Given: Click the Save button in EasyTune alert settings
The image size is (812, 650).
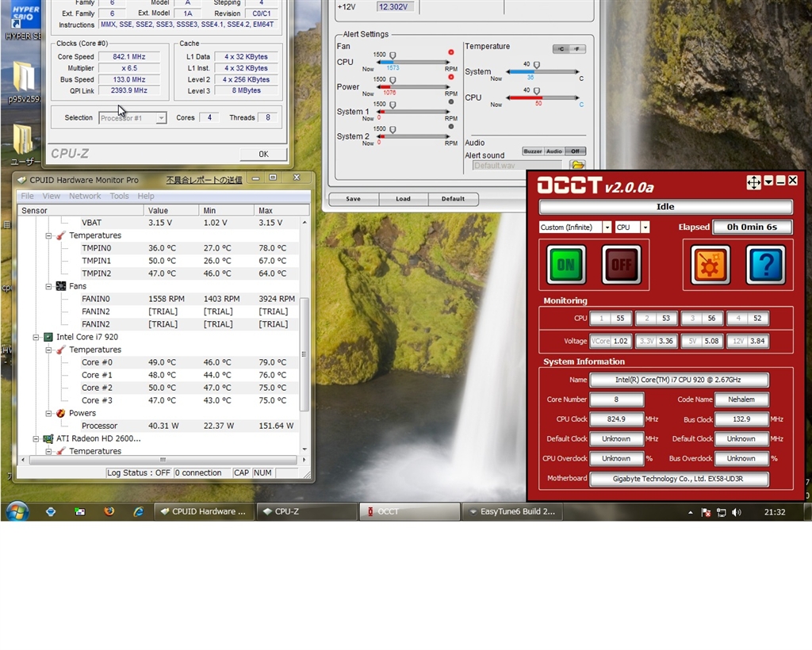Looking at the screenshot, I should click(x=353, y=199).
